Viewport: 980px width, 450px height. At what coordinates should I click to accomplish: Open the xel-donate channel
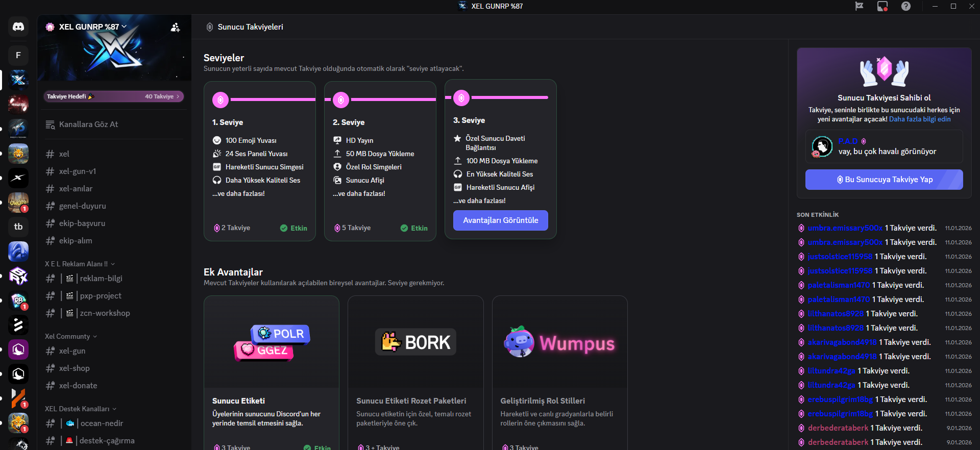click(x=113, y=386)
